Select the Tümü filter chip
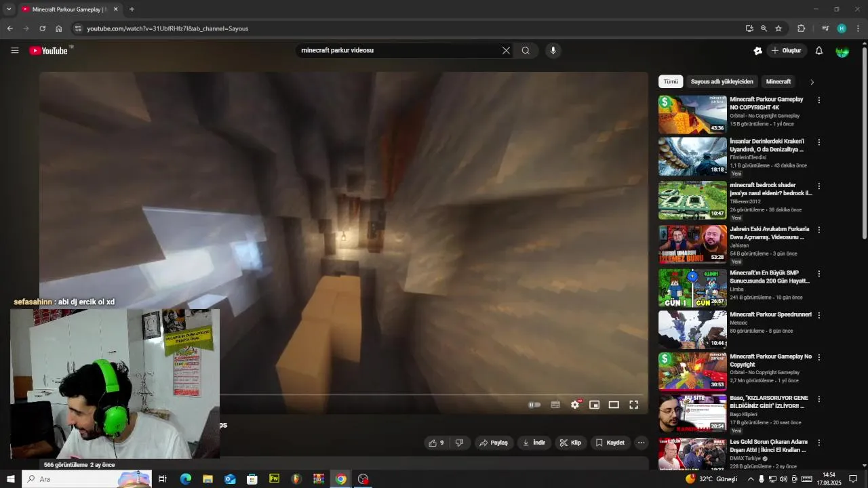 [x=671, y=81]
